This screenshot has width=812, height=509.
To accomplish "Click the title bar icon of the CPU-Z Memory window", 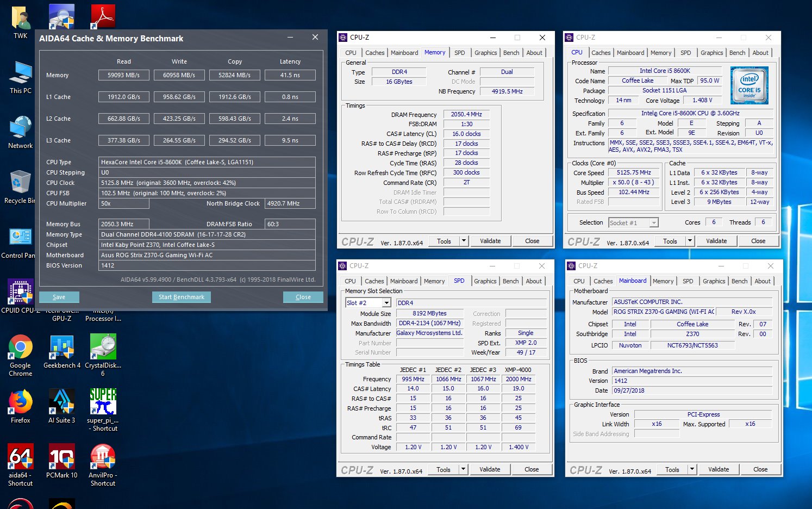I will tap(343, 38).
